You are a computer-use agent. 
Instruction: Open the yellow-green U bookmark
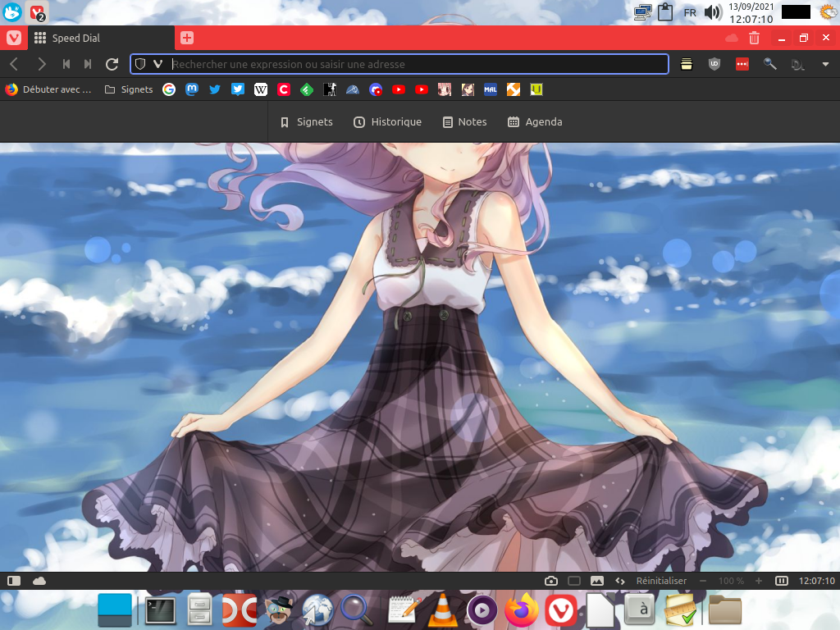pyautogui.click(x=536, y=89)
